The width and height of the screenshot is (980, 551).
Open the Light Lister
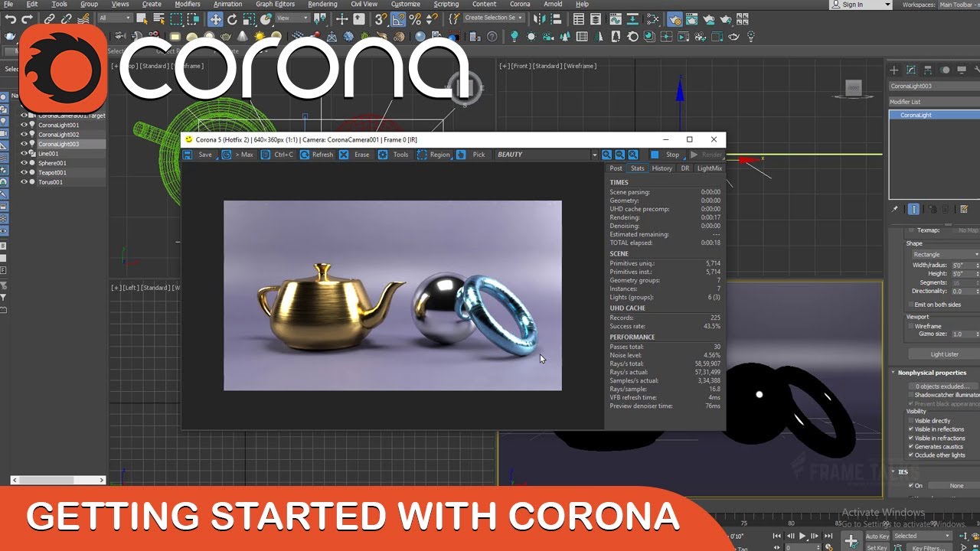(x=944, y=354)
